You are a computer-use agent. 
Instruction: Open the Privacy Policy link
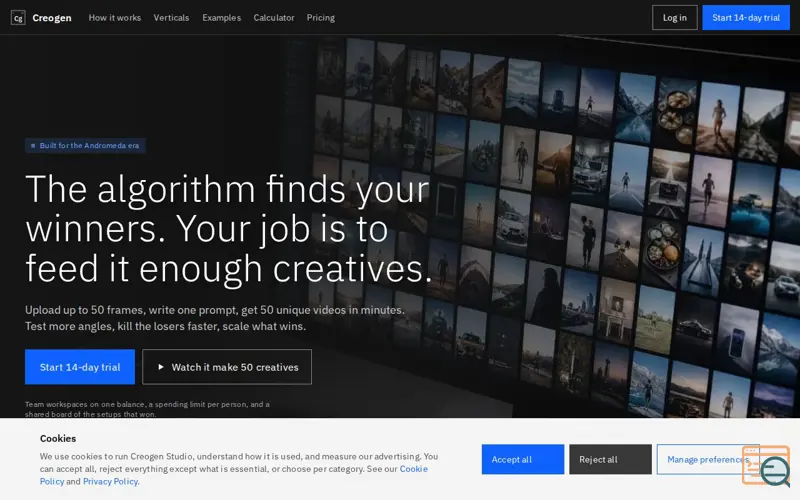(111, 482)
